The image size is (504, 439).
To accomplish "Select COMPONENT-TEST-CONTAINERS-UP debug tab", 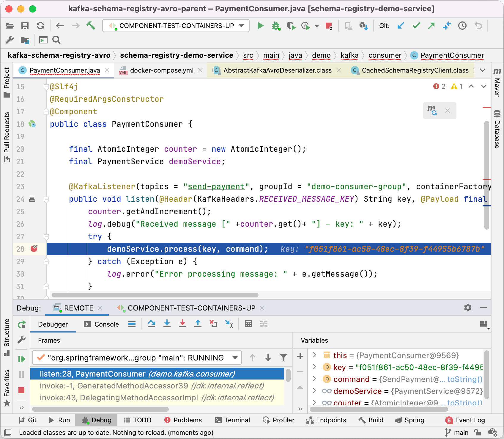I will point(191,308).
